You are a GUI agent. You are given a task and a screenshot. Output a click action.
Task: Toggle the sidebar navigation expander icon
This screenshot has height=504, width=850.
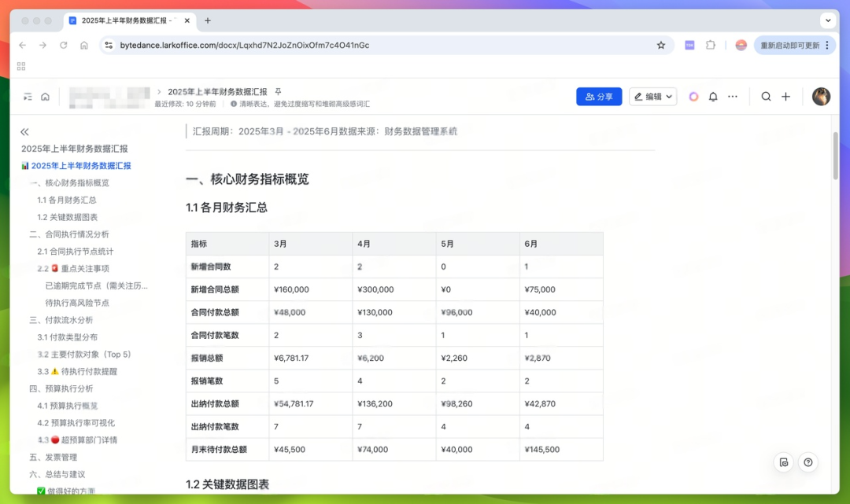tap(28, 97)
